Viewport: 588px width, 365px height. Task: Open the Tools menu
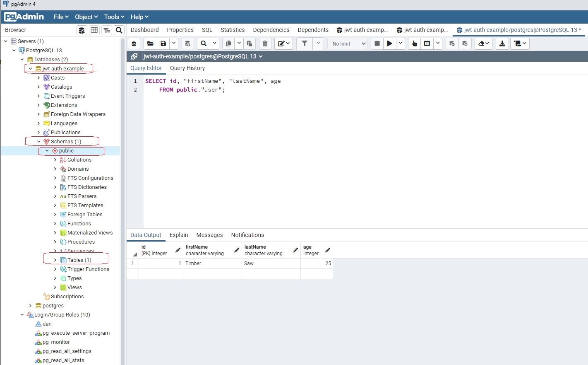(x=113, y=17)
